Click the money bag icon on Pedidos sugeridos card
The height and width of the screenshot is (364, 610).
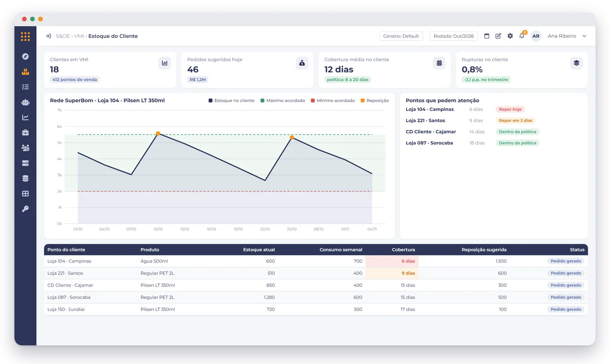(302, 63)
